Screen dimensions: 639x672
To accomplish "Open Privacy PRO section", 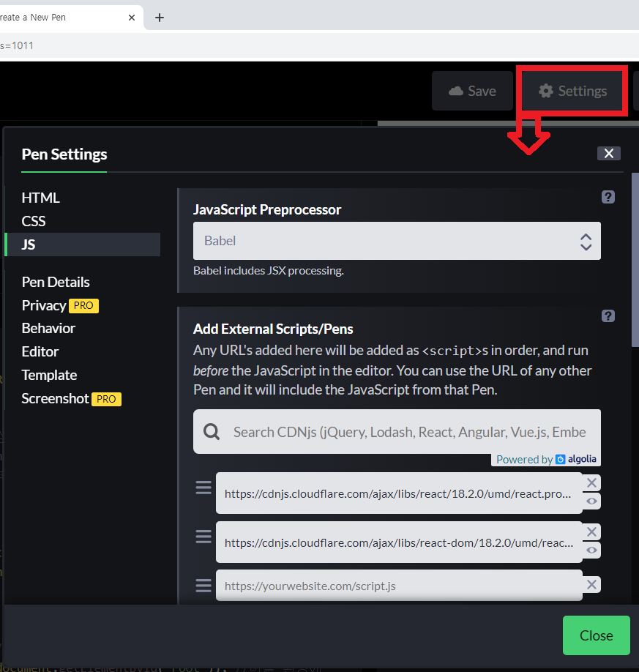I will pos(60,305).
